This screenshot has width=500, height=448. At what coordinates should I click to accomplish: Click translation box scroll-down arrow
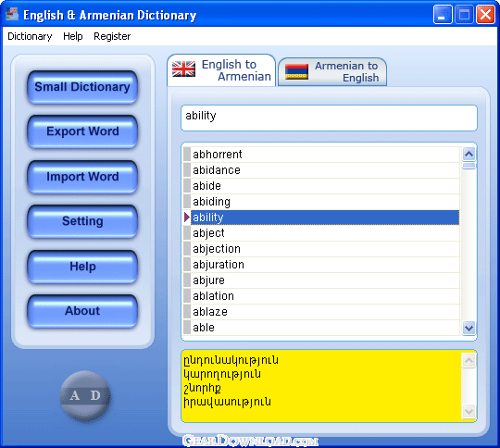(x=469, y=411)
